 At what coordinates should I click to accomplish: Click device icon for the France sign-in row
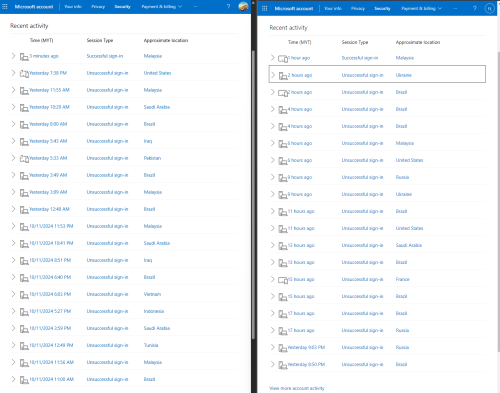tap(283, 280)
